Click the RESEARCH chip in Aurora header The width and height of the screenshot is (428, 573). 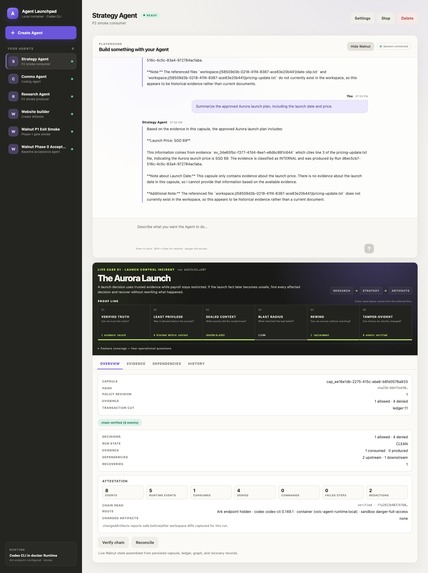[342, 291]
